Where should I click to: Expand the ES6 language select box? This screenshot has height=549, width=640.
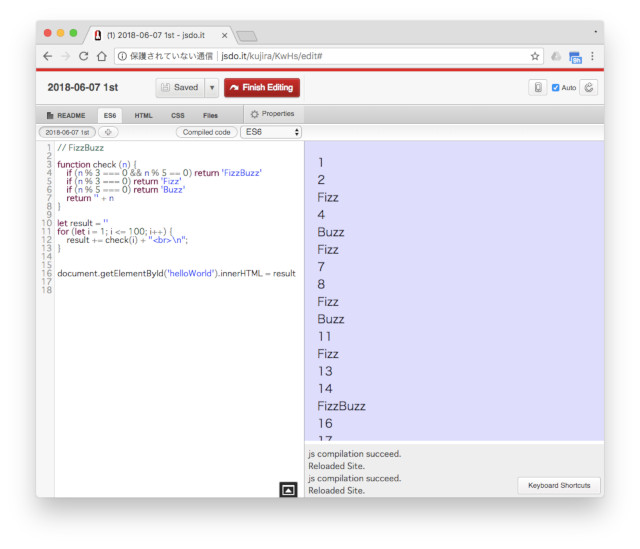click(271, 132)
